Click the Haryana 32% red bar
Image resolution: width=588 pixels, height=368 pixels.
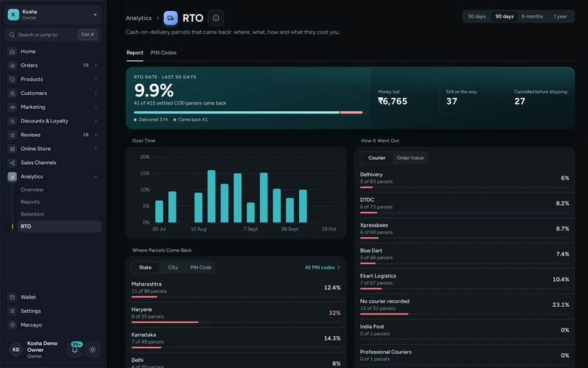(x=165, y=322)
